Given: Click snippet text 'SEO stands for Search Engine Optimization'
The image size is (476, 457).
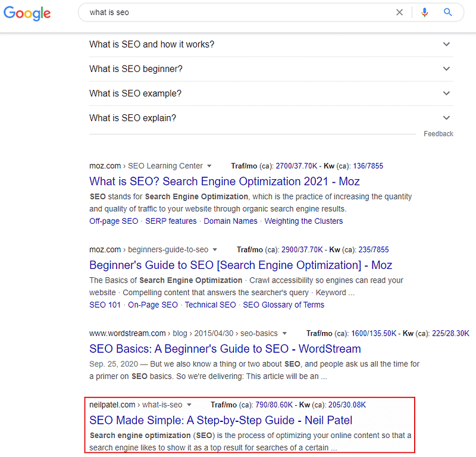Looking at the screenshot, I should pos(169,197).
